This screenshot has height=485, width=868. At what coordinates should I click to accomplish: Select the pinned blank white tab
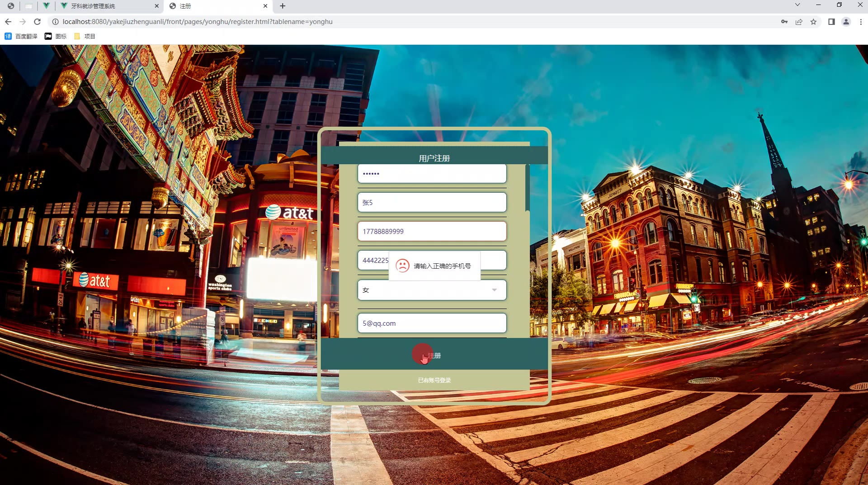pos(28,6)
